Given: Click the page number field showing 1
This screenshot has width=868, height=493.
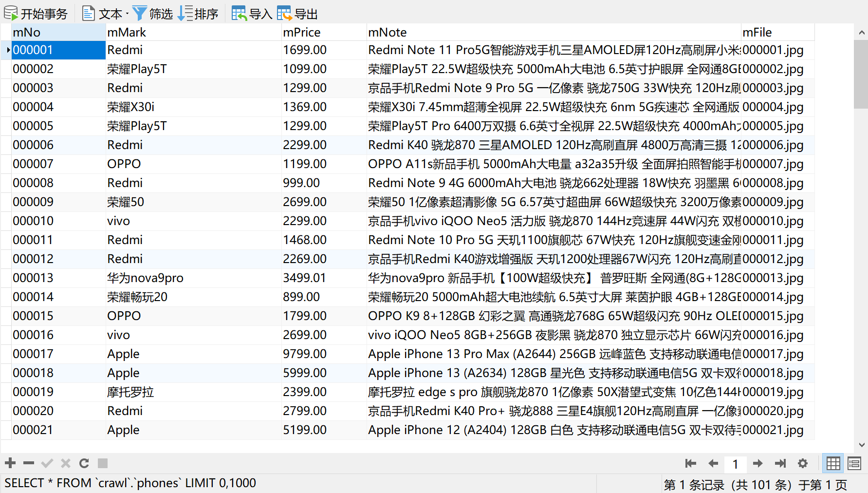Looking at the screenshot, I should point(735,464).
